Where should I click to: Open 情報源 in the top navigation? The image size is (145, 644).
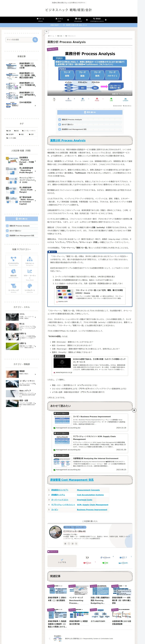pos(97,20)
